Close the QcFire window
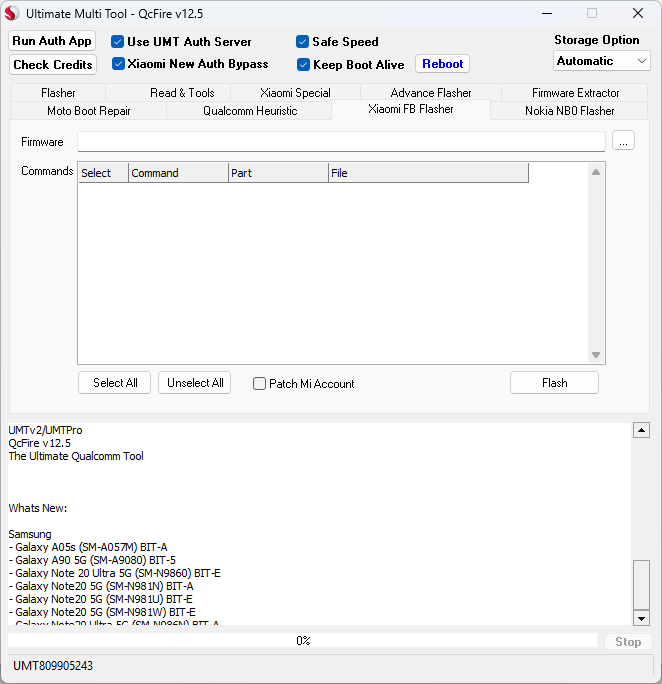The image size is (662, 684). pyautogui.click(x=638, y=14)
